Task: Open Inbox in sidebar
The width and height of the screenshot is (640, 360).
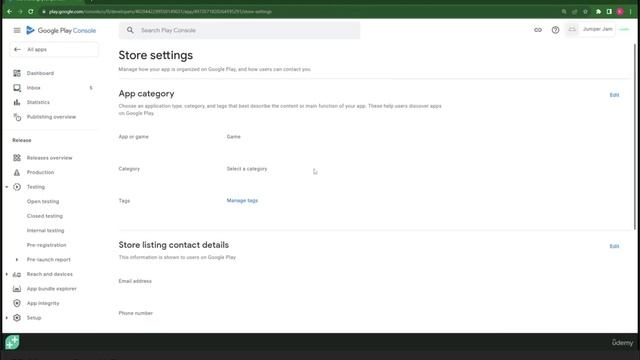Action: [33, 88]
